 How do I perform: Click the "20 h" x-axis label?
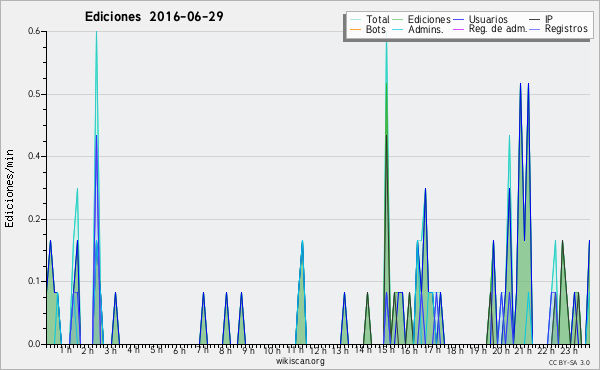[500, 350]
